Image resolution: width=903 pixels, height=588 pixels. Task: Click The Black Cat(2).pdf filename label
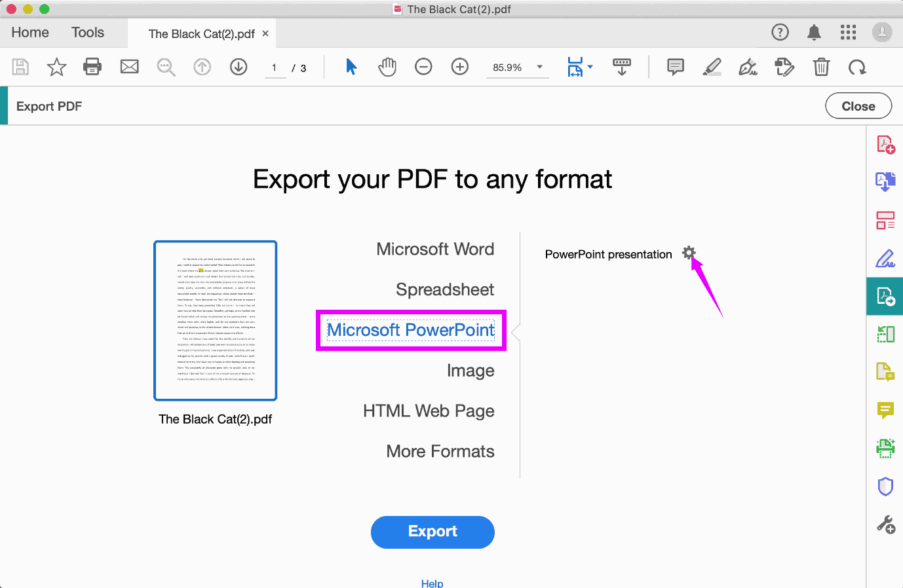click(215, 419)
